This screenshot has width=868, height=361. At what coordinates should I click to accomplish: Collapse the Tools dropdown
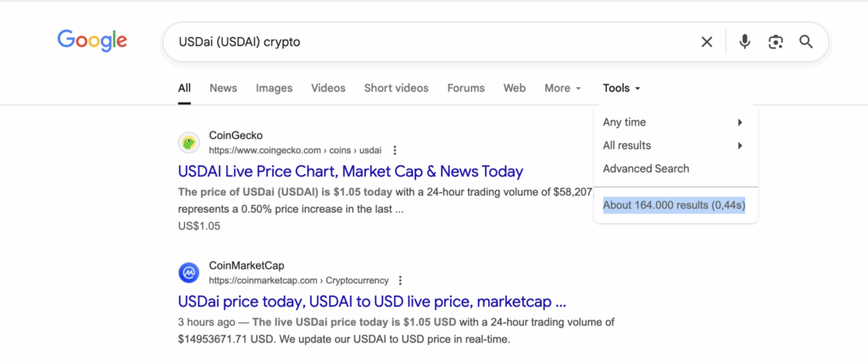(621, 88)
